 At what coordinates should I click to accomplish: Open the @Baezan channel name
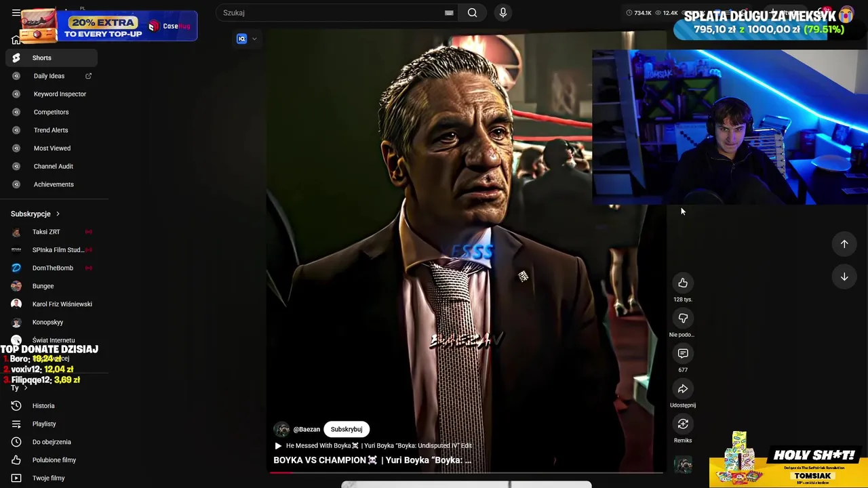pyautogui.click(x=307, y=429)
